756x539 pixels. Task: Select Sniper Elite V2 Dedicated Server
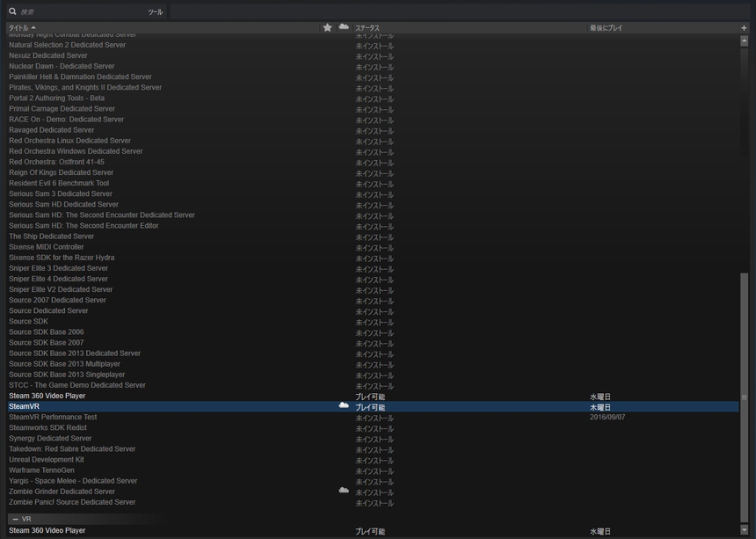click(61, 288)
